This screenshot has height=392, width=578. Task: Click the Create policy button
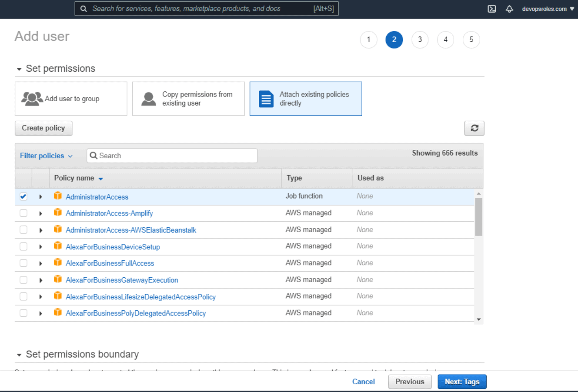click(43, 128)
